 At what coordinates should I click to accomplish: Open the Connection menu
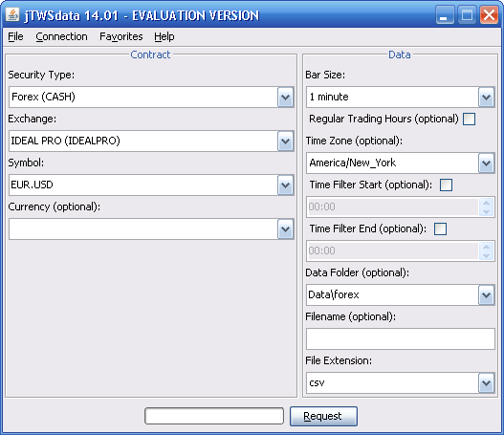coord(61,36)
